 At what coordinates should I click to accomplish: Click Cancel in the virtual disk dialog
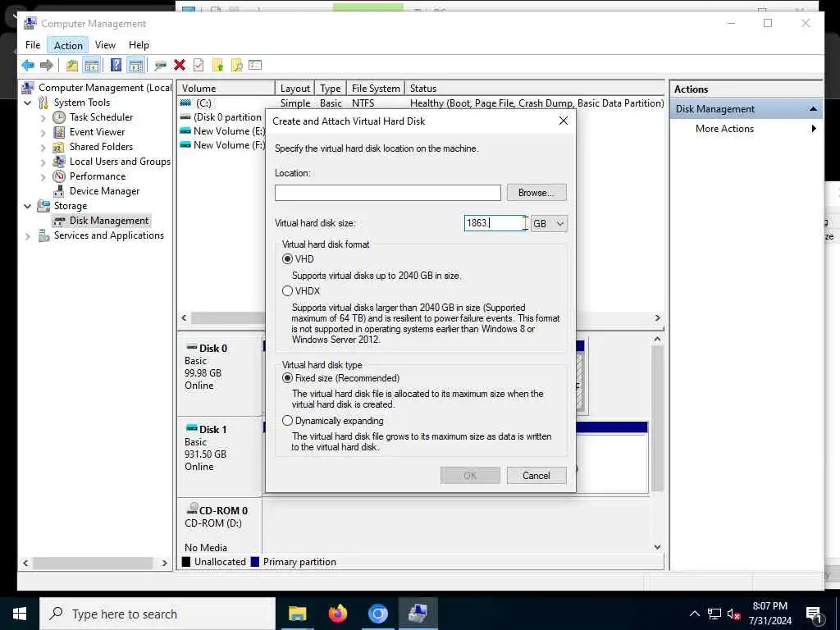click(x=536, y=476)
